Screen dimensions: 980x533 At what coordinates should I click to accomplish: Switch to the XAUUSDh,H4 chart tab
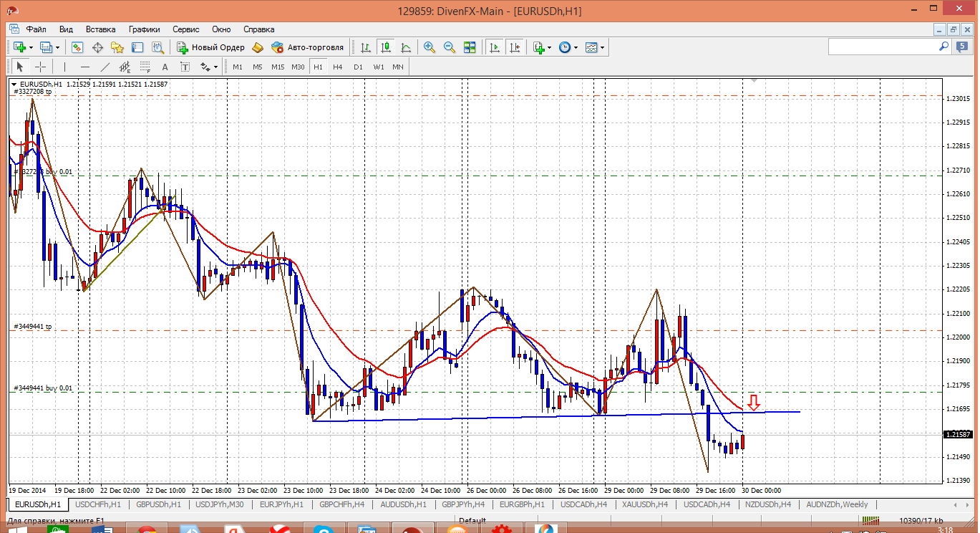coord(644,504)
